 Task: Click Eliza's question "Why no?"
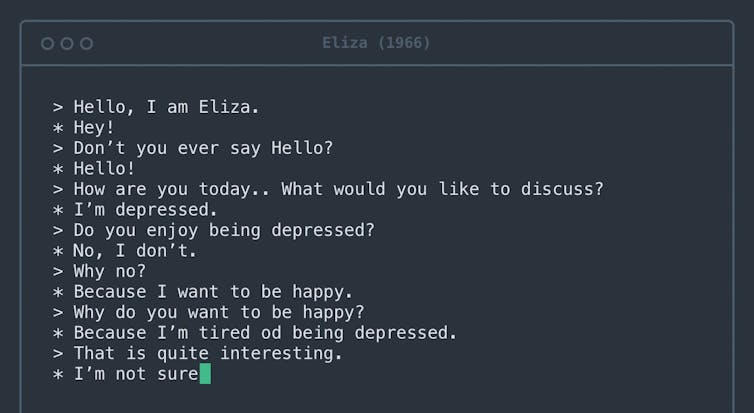coord(110,271)
